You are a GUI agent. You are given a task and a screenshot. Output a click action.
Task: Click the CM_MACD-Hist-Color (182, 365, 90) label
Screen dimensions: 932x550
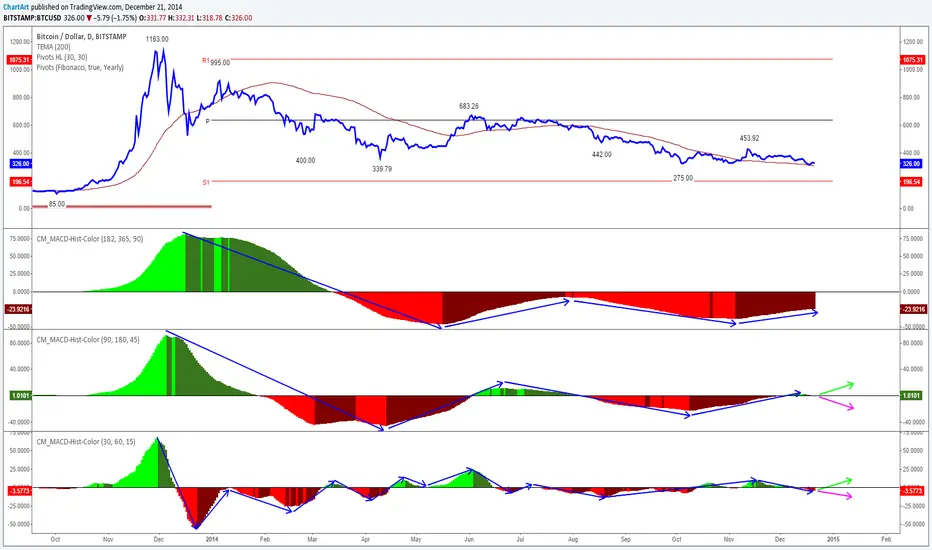pos(90,238)
